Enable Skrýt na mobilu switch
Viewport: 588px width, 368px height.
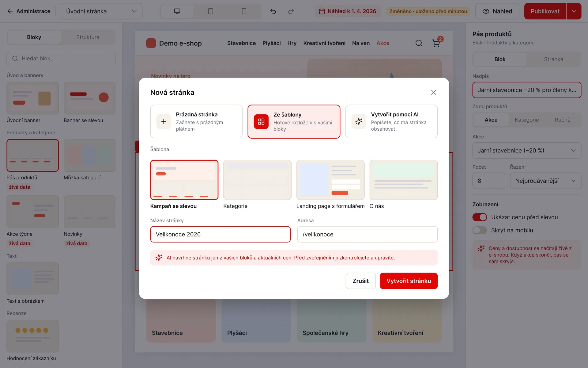pyautogui.click(x=480, y=230)
